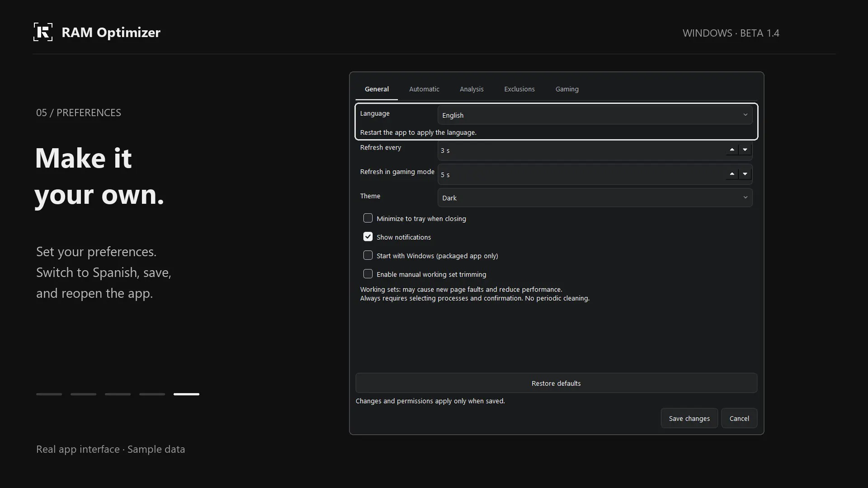The image size is (868, 488).
Task: Uncheck Show notifications checkbox
Action: tap(368, 237)
